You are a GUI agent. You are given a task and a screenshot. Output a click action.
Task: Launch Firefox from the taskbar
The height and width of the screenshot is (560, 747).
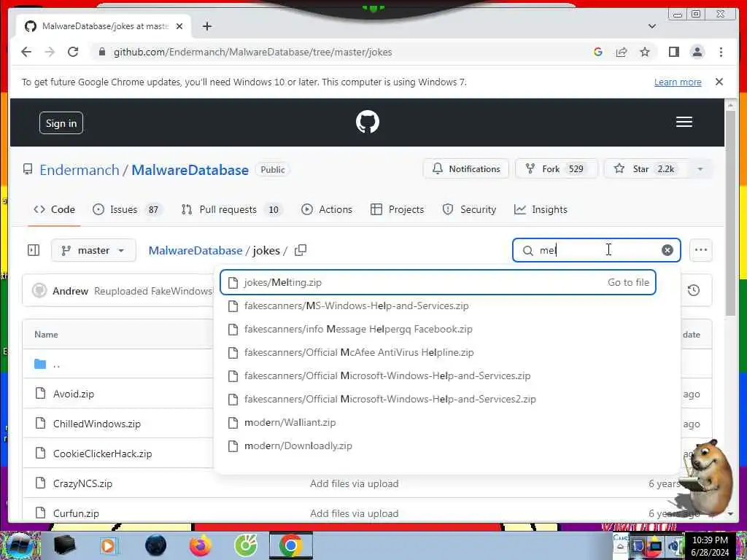click(x=200, y=545)
